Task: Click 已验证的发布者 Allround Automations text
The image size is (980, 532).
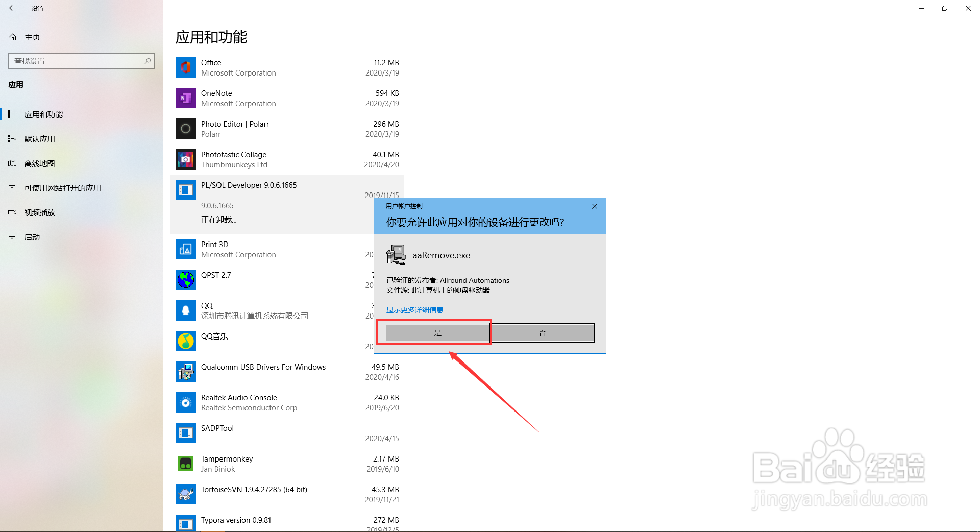Action: click(448, 280)
